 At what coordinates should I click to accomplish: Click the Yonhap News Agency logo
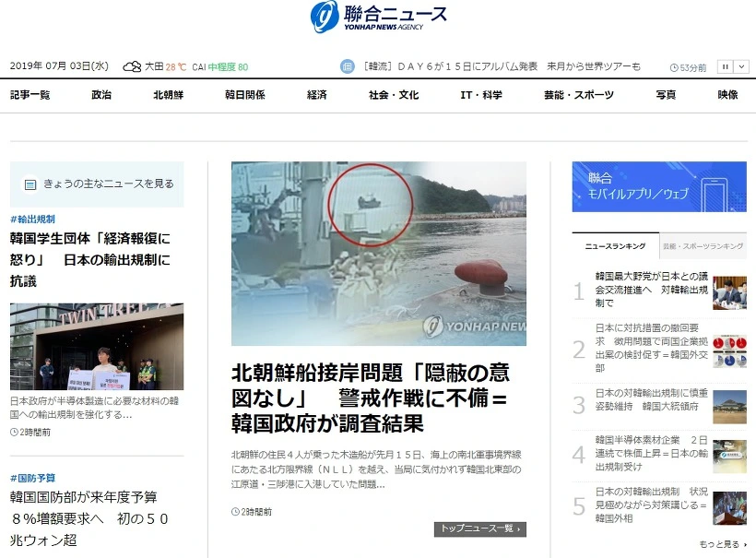379,17
